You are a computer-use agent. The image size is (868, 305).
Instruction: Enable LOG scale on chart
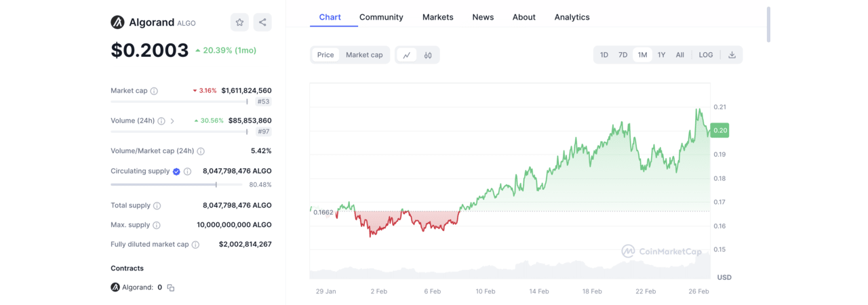(706, 55)
